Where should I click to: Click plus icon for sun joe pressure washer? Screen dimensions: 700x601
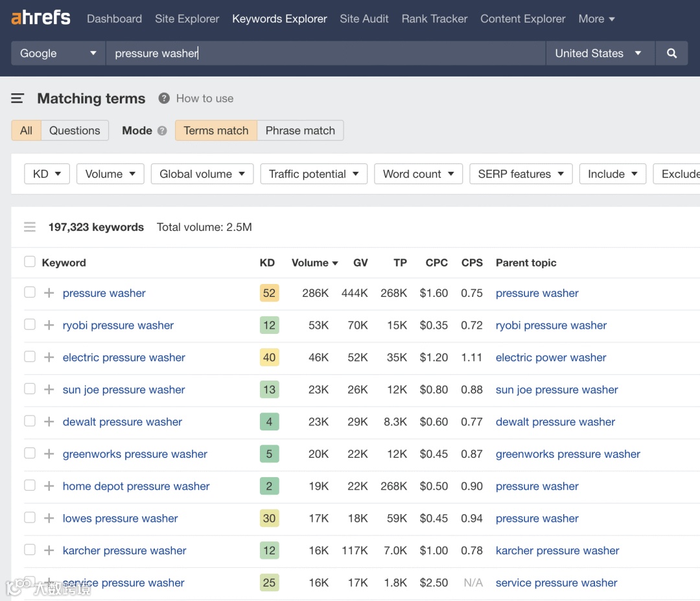pos(49,390)
